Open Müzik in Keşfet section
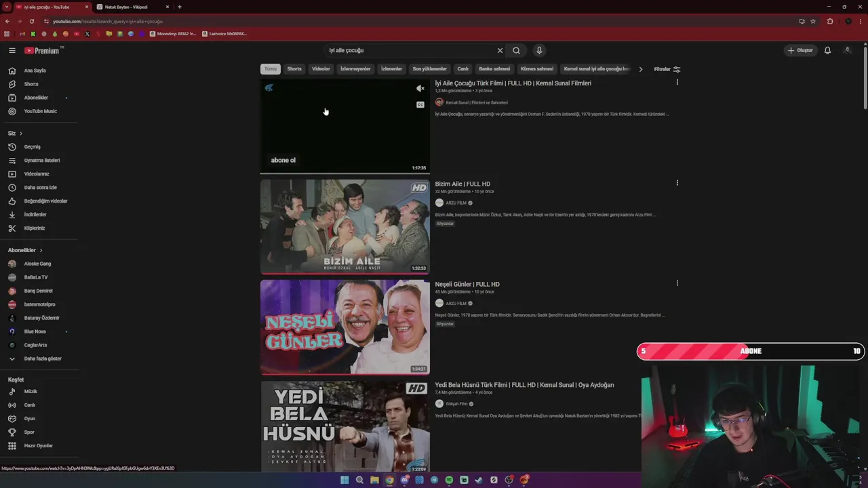The width and height of the screenshot is (868, 488). 31,391
